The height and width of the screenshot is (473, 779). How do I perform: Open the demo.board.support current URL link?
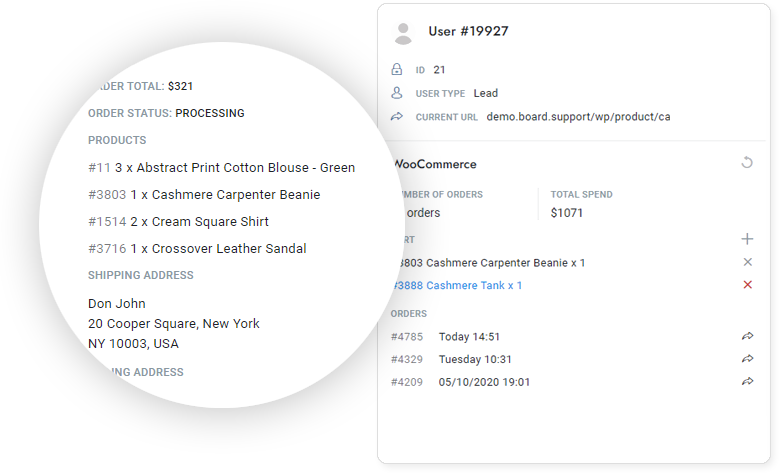pos(578,117)
